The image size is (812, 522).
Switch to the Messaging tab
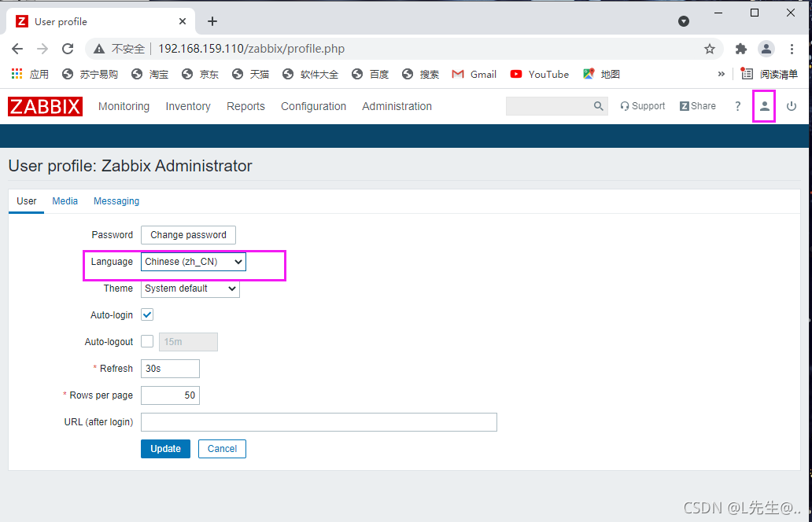pyautogui.click(x=116, y=200)
